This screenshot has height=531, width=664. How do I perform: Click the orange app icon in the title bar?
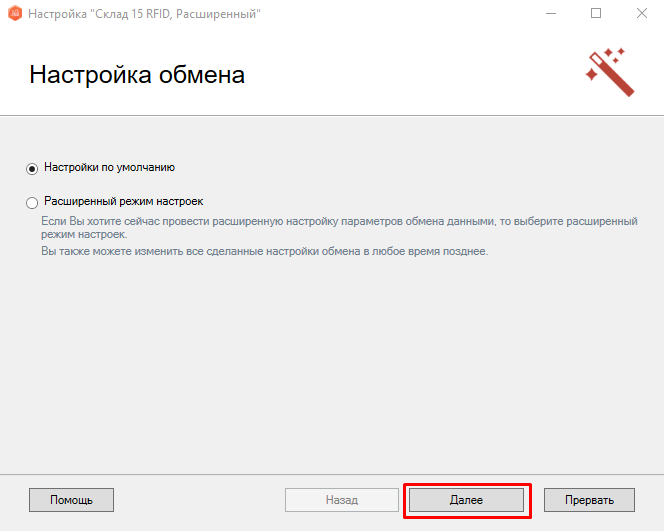(15, 13)
